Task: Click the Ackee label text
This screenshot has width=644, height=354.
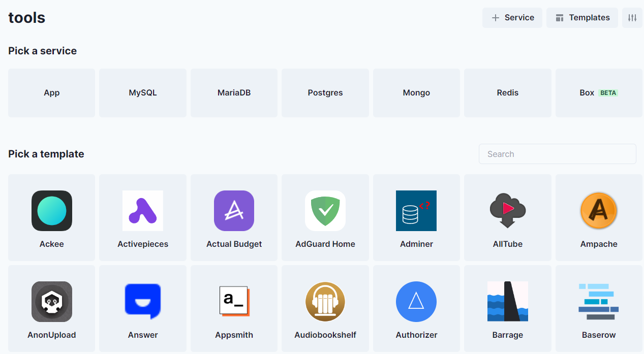Action: [52, 244]
